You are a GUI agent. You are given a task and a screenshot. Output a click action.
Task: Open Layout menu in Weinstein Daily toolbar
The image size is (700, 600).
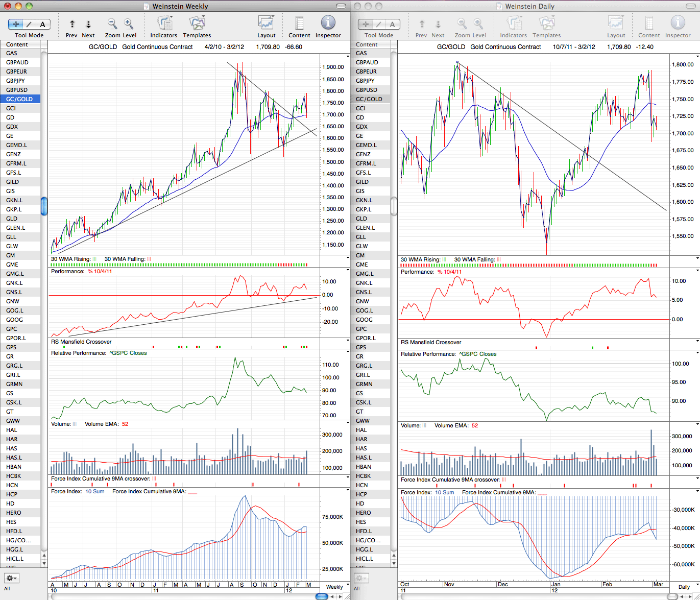tap(616, 23)
